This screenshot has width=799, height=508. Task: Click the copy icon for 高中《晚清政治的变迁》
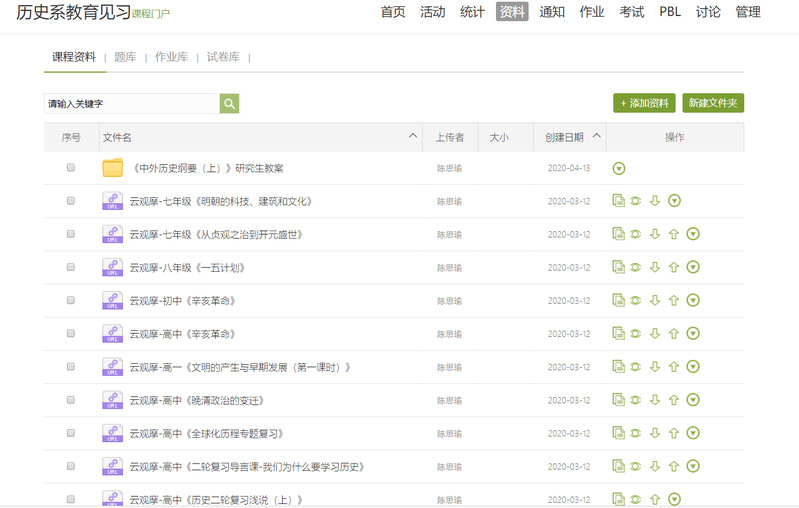pos(618,400)
